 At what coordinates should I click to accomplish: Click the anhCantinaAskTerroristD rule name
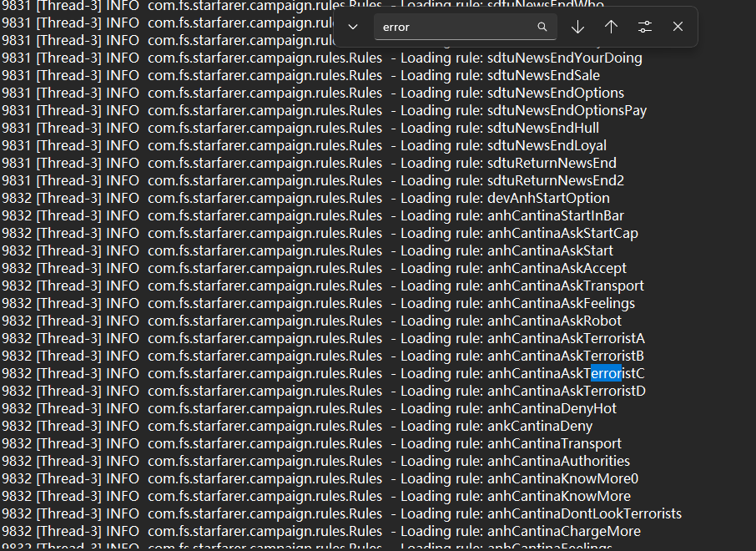point(566,391)
